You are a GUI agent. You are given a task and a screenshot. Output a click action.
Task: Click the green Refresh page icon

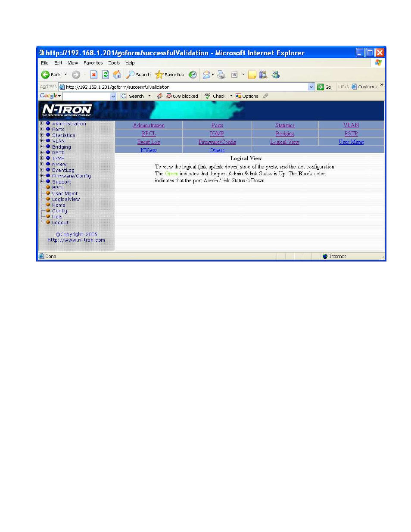coord(106,75)
